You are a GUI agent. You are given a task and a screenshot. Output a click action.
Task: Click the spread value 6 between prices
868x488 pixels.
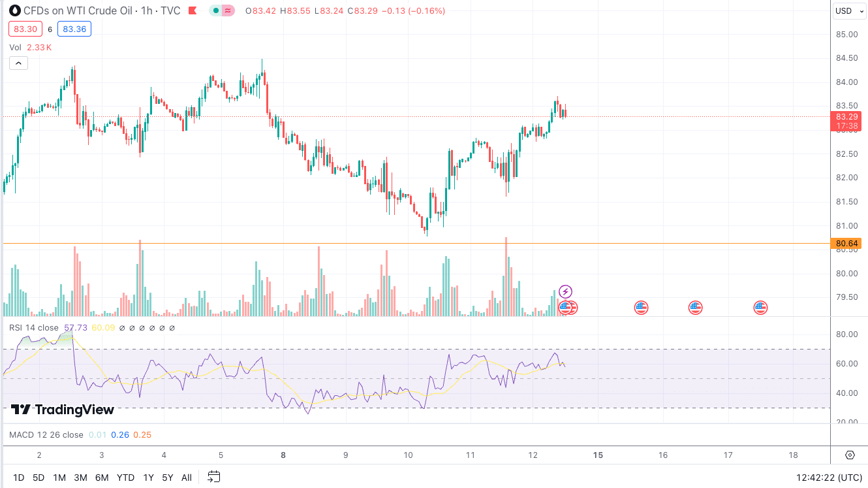click(50, 29)
